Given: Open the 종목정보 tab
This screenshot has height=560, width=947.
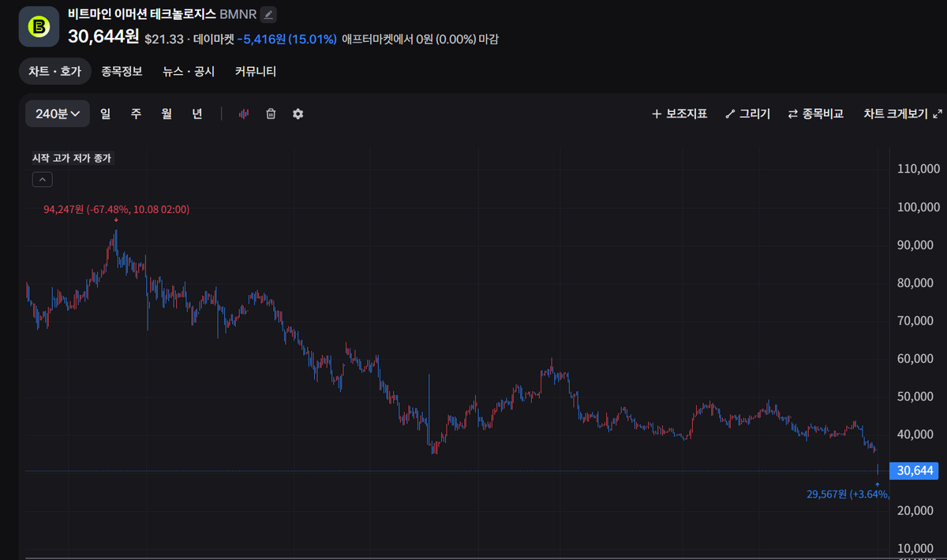Looking at the screenshot, I should point(122,71).
